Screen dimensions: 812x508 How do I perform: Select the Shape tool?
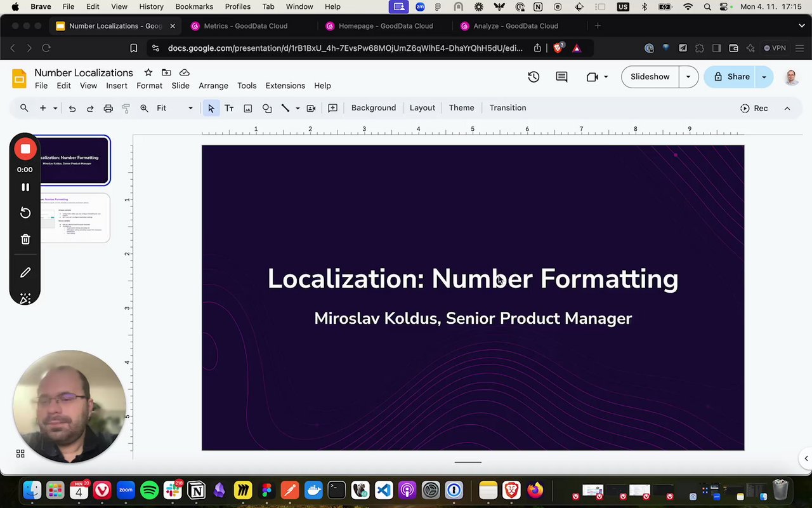click(x=267, y=109)
